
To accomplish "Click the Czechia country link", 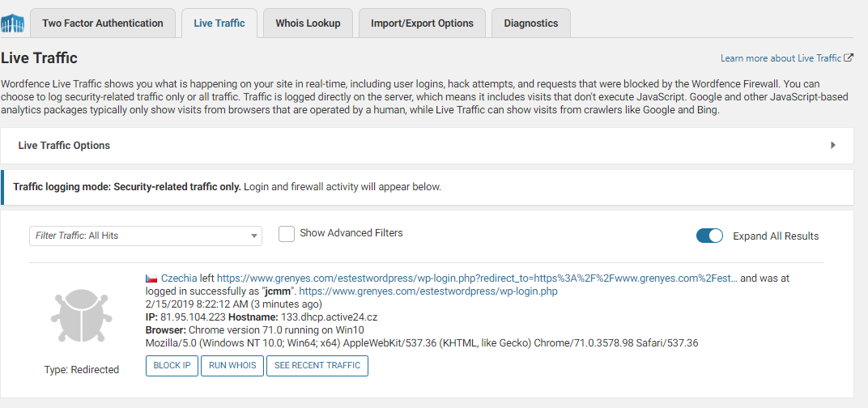I will pyautogui.click(x=179, y=278).
